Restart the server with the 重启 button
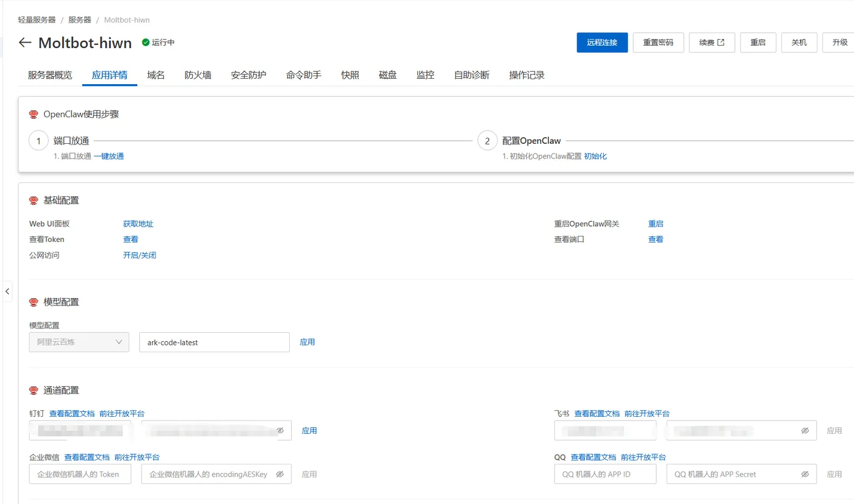854x504 pixels. click(x=758, y=43)
